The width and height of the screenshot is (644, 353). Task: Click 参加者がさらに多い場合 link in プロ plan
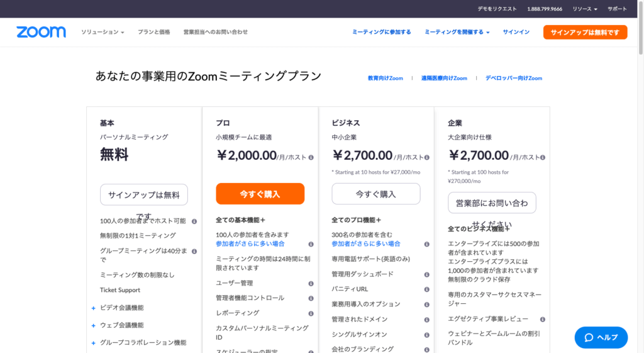(250, 244)
